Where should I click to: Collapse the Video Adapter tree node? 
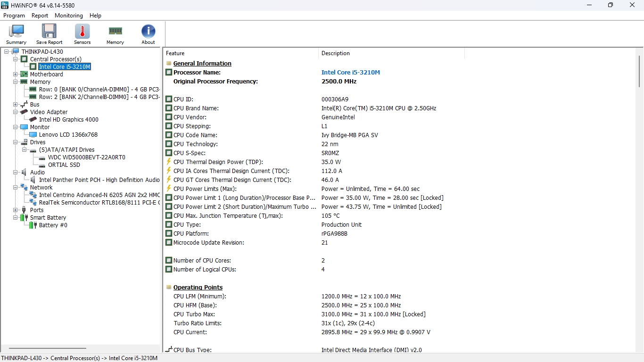[x=16, y=112]
